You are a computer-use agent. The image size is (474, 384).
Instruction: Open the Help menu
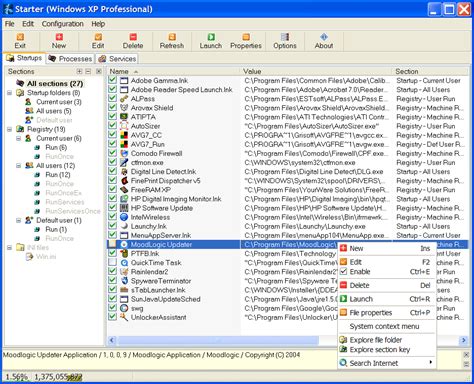tap(98, 24)
